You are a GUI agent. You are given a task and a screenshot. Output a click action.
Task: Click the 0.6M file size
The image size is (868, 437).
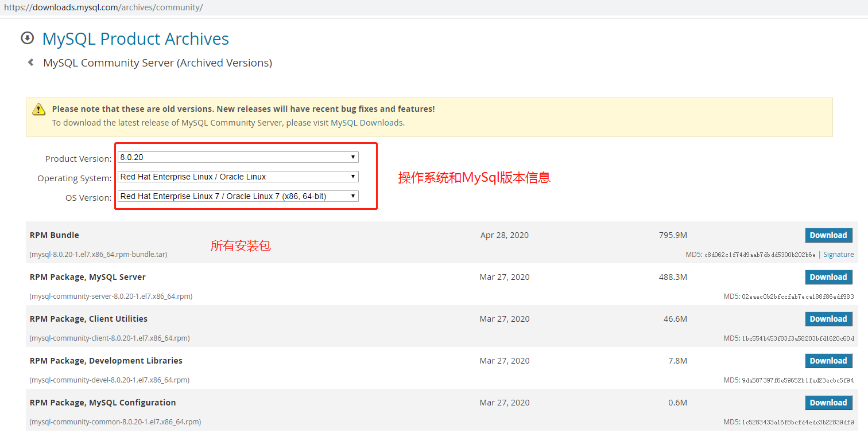click(x=677, y=403)
